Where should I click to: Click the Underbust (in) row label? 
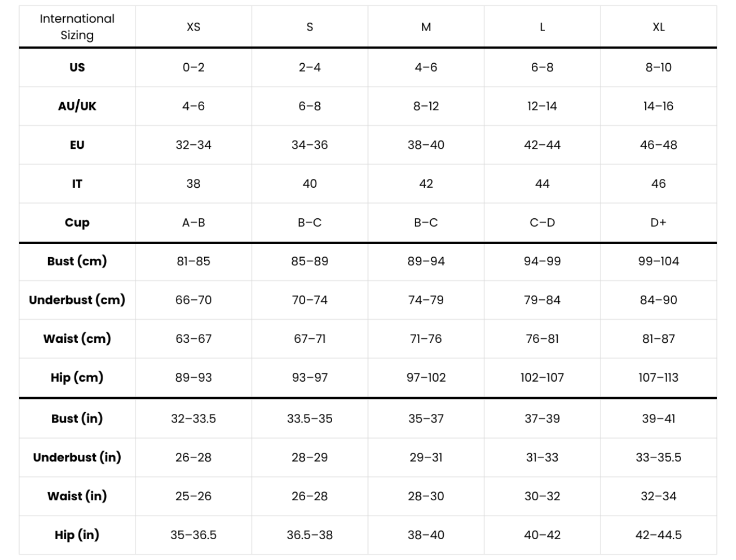coord(77,457)
